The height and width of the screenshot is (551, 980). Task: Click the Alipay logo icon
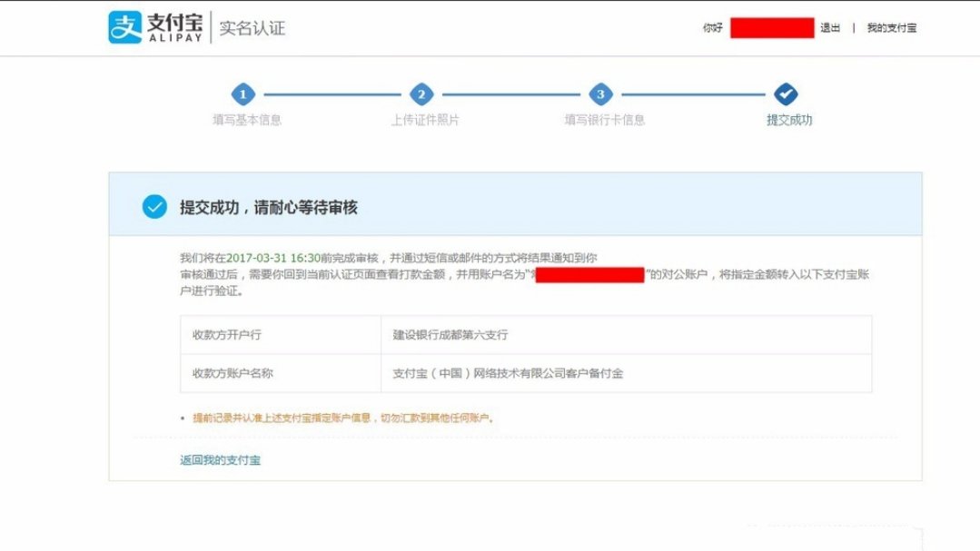click(123, 26)
